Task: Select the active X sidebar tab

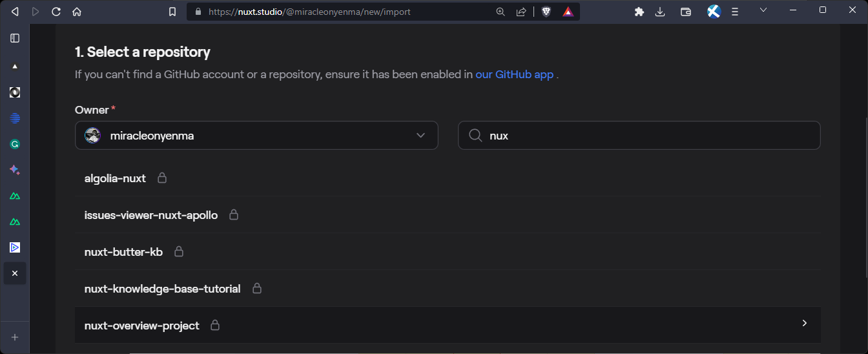Action: coord(15,273)
